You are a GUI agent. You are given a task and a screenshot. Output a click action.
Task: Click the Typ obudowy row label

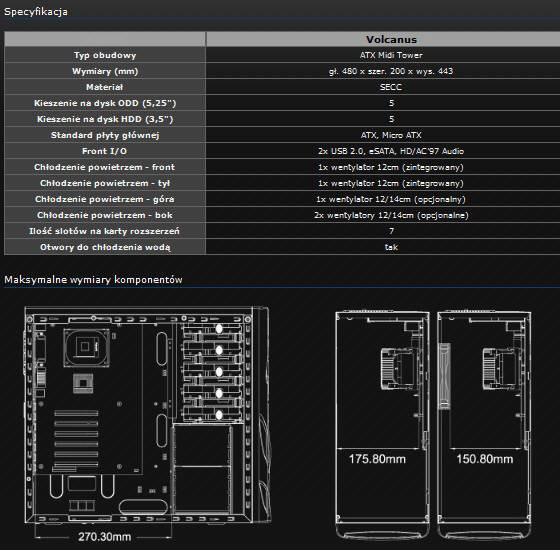click(105, 55)
